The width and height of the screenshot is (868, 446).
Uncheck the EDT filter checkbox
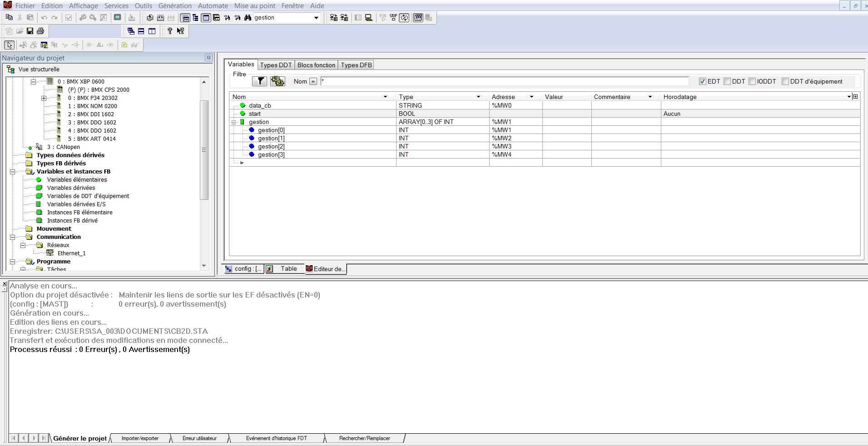(x=703, y=81)
